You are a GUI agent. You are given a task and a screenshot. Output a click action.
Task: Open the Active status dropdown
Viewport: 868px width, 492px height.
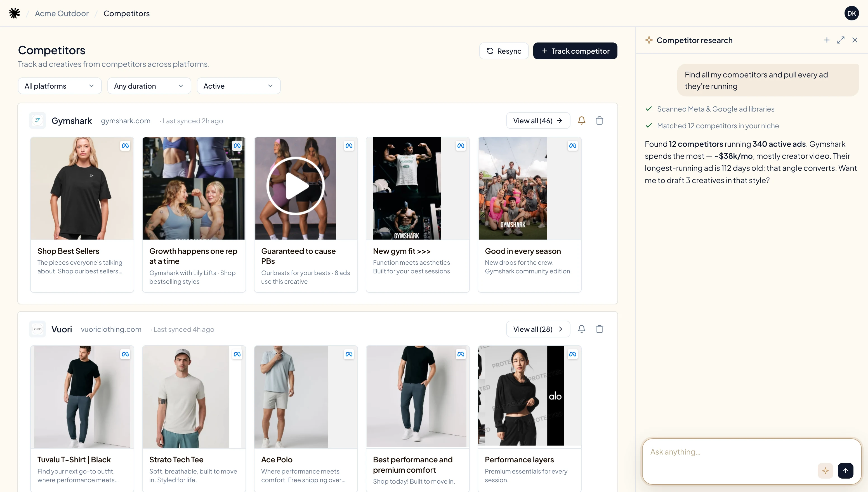pos(238,86)
